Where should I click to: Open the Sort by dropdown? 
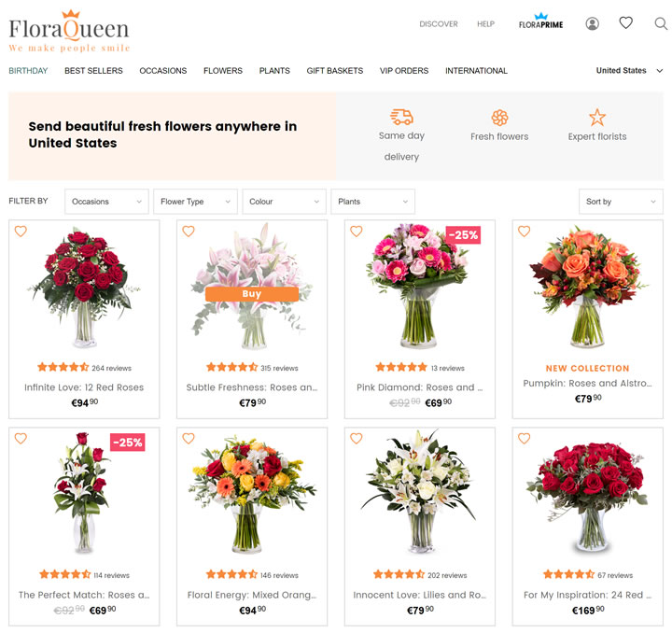click(x=620, y=202)
